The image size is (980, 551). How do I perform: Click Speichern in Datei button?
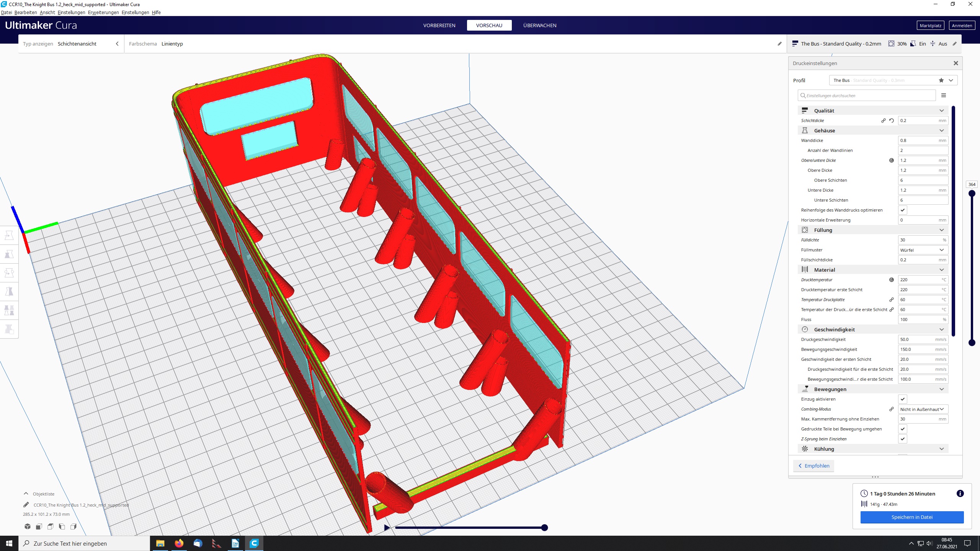[912, 517]
